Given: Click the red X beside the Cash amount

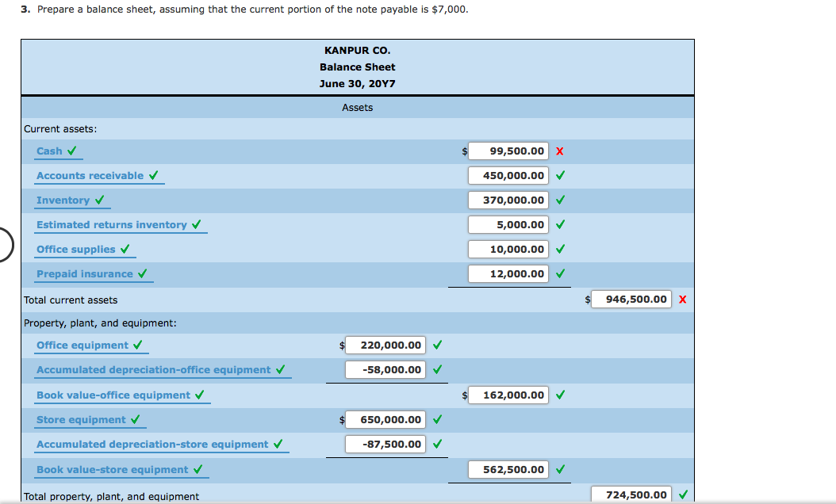Looking at the screenshot, I should [560, 151].
